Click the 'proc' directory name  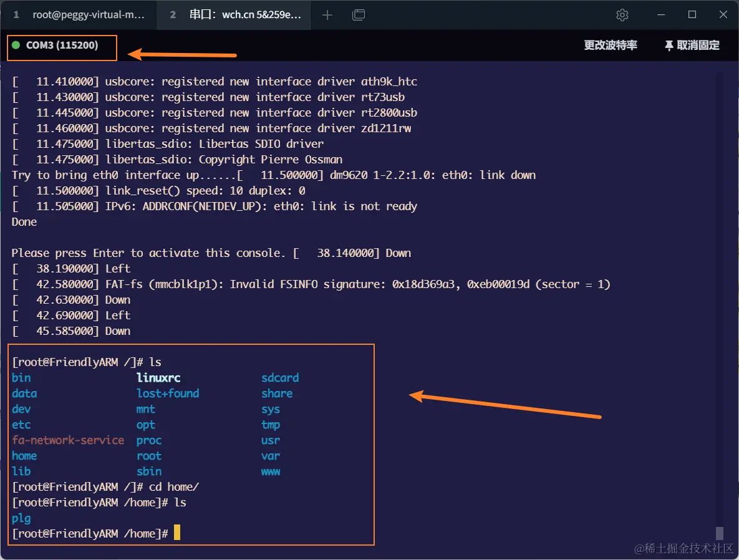[x=149, y=440]
